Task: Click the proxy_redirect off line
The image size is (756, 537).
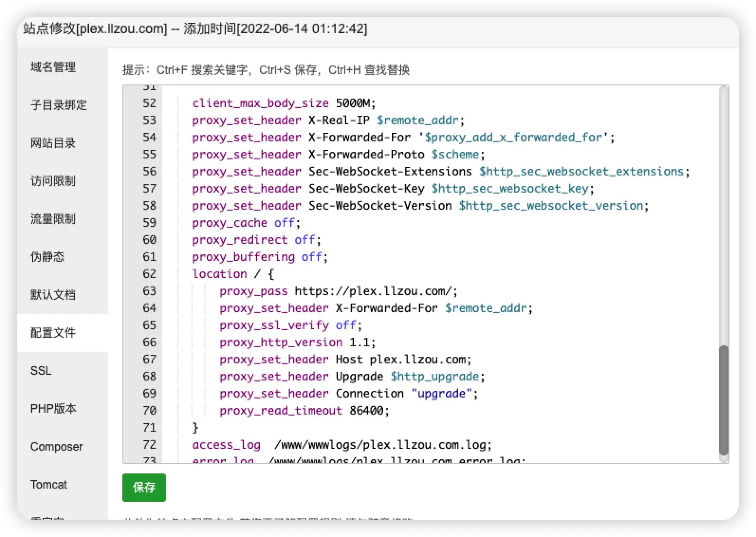Action: (x=257, y=240)
